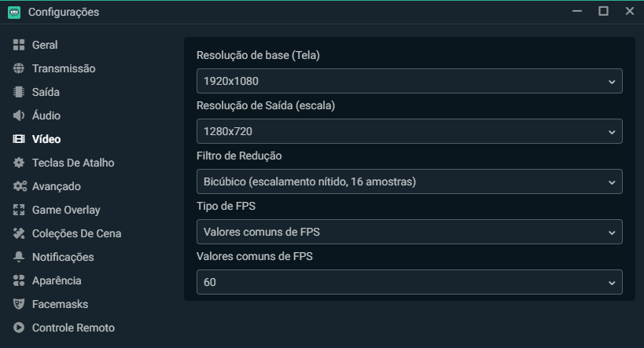Viewport: 644px width, 348px height.
Task: Click the Controle Remoto play icon
Action: (x=19, y=328)
